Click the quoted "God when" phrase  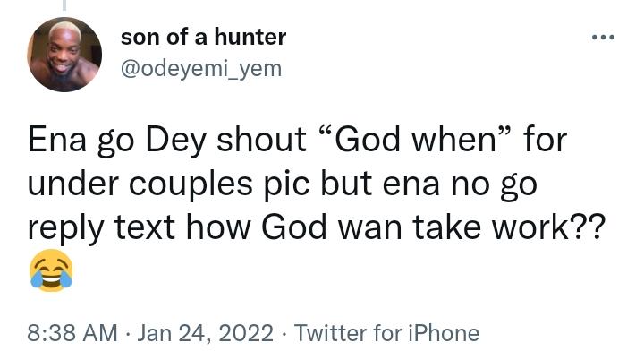tap(416, 140)
